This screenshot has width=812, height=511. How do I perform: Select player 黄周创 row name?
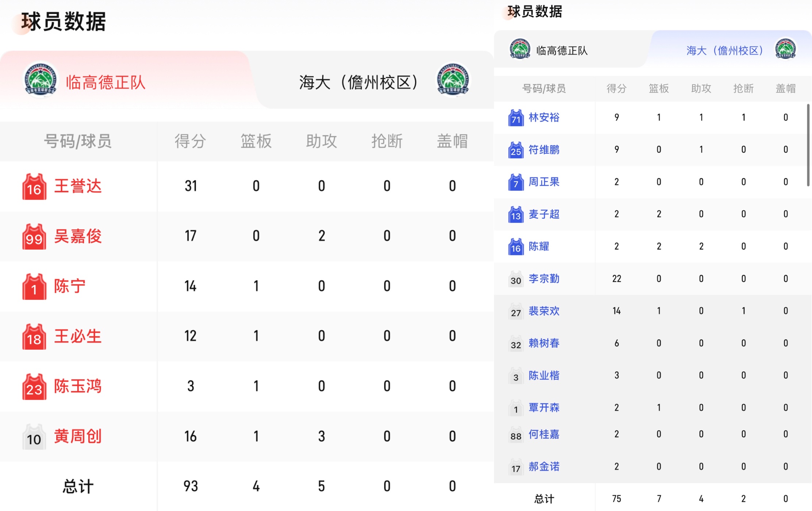[x=78, y=437]
